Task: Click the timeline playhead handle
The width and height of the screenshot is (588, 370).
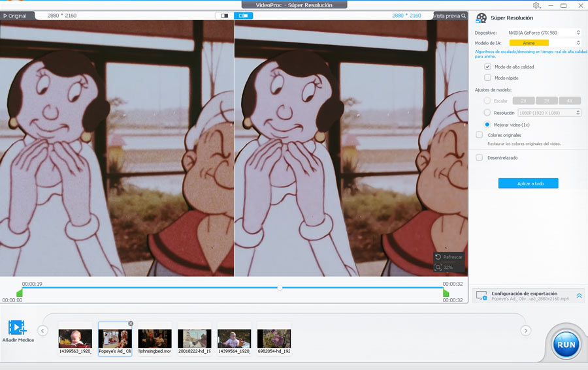Action: pyautogui.click(x=280, y=288)
